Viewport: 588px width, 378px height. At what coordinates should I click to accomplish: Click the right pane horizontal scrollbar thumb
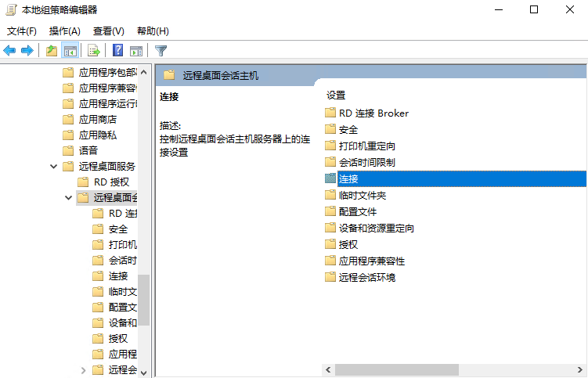[397, 369]
